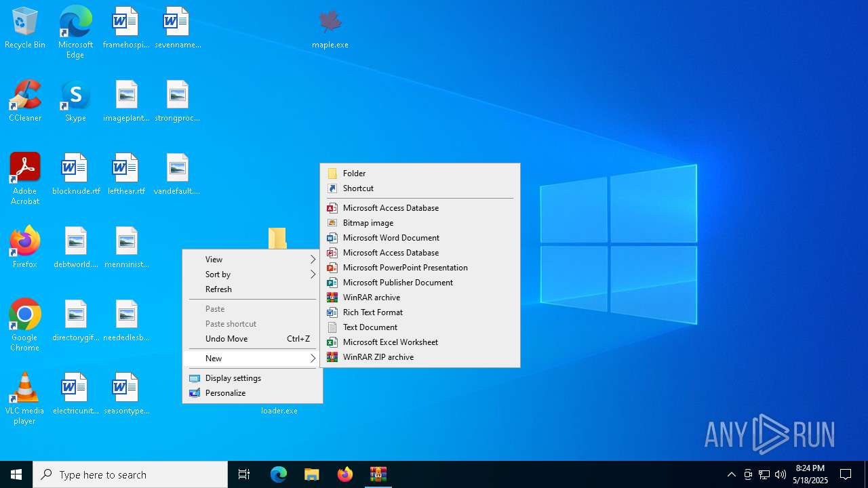
Task: Create a new Microsoft Word Document
Action: (x=420, y=238)
